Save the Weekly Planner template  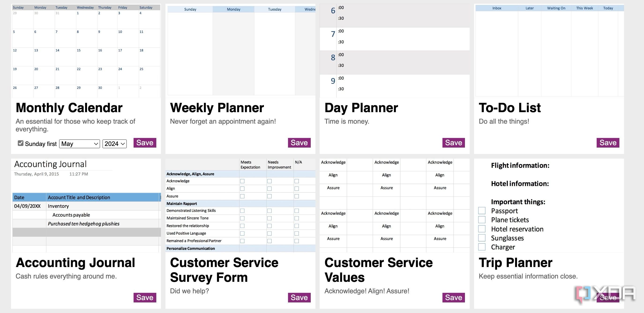tap(299, 143)
